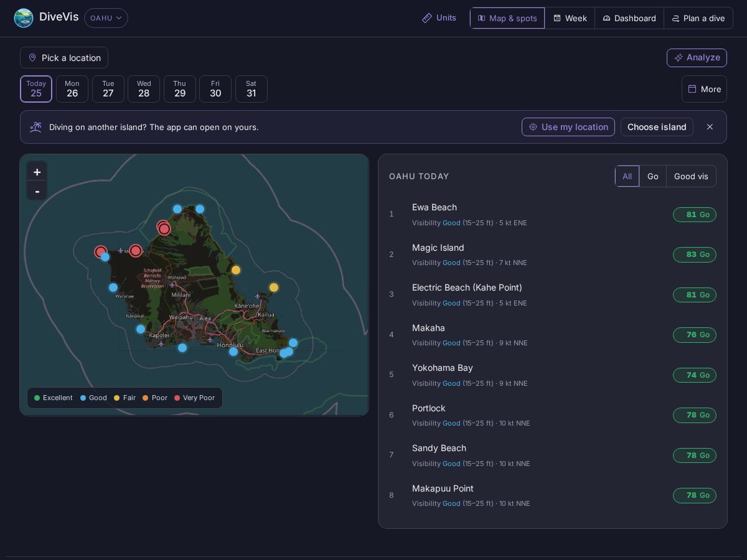The width and height of the screenshot is (747, 560).
Task: Click Pick a location button
Action: coord(64,58)
